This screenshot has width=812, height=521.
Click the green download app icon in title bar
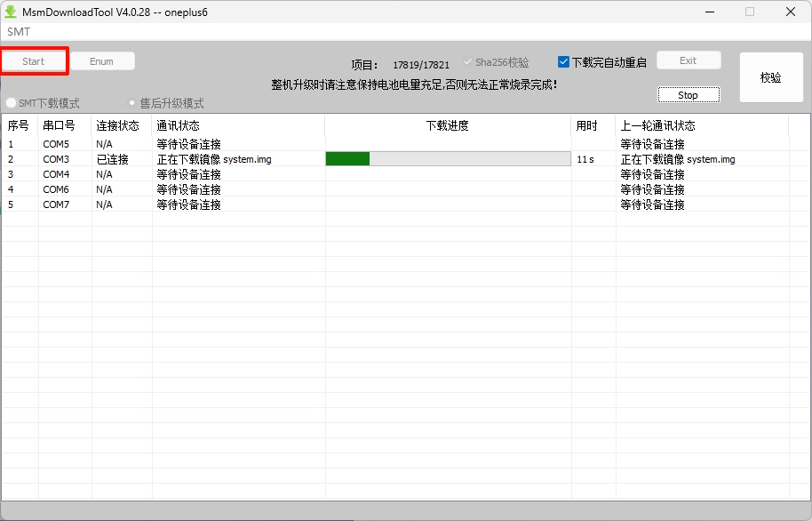coord(12,12)
